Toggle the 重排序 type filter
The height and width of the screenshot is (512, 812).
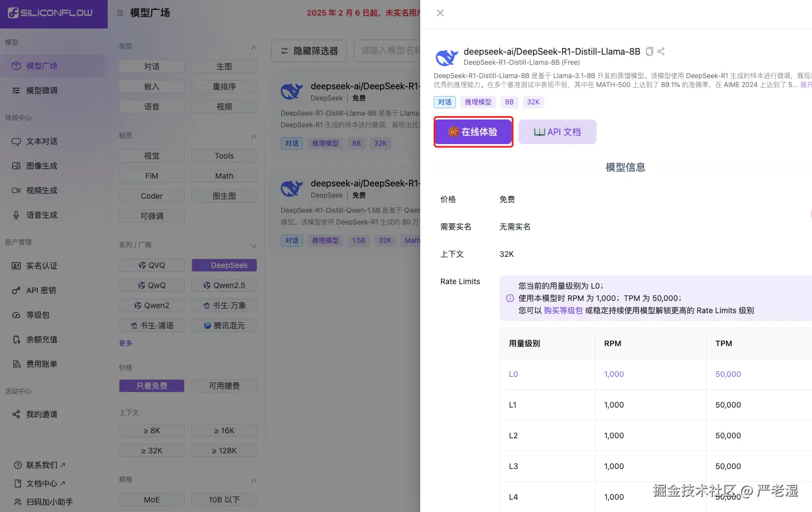pos(224,87)
